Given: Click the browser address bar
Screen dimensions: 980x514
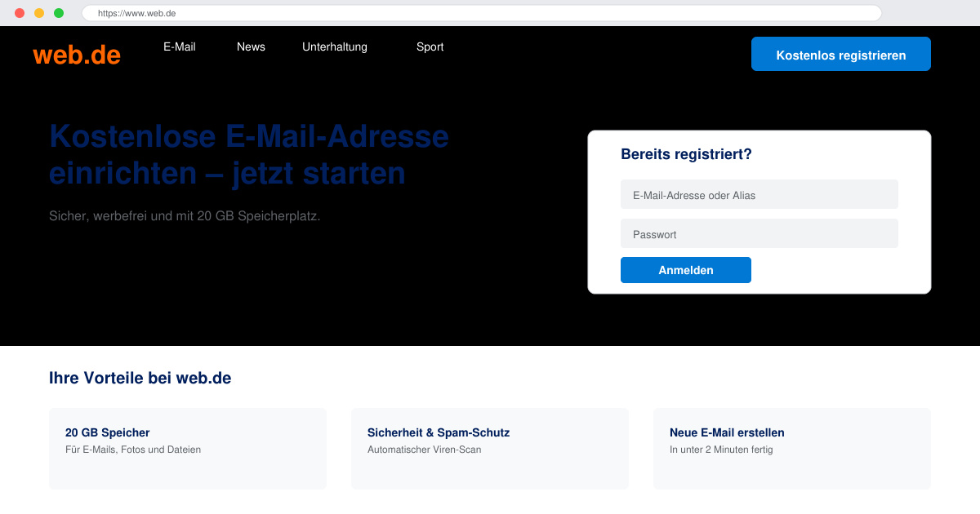Looking at the screenshot, I should click(482, 13).
